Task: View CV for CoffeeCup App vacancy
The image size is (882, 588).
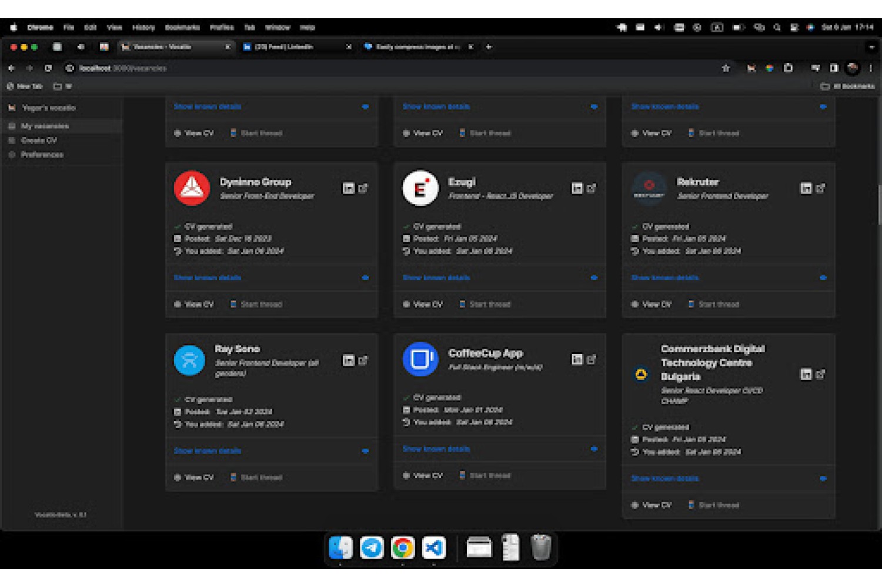Action: 423,476
